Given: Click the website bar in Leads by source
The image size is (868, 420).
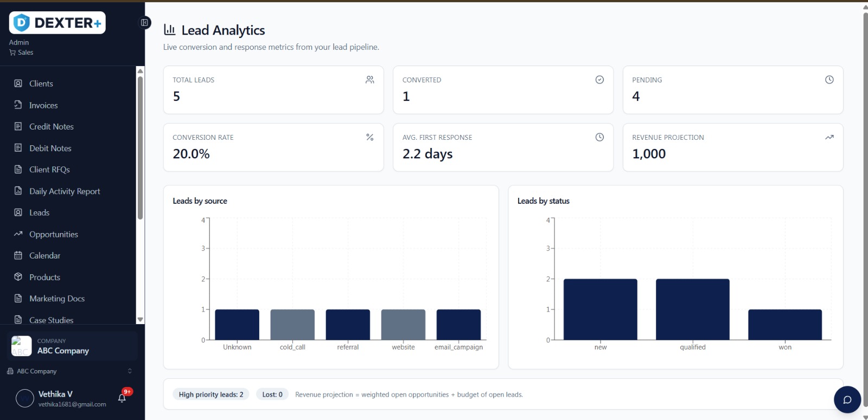Looking at the screenshot, I should point(403,325).
